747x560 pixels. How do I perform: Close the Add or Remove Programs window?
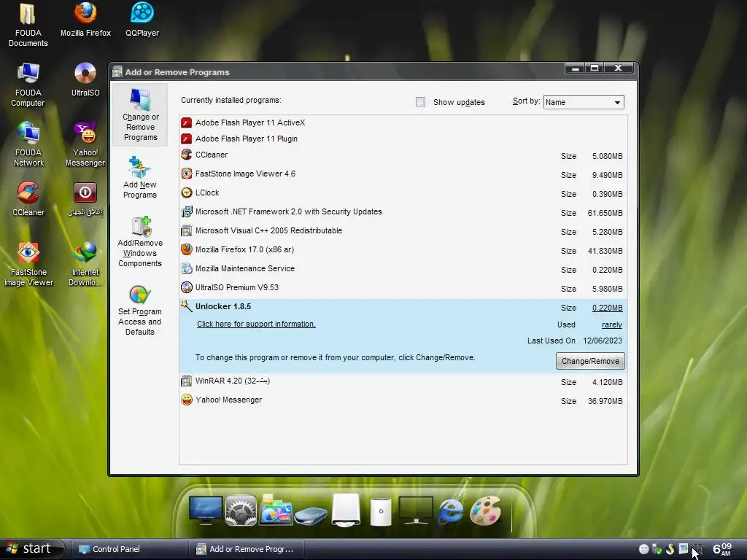[x=619, y=68]
